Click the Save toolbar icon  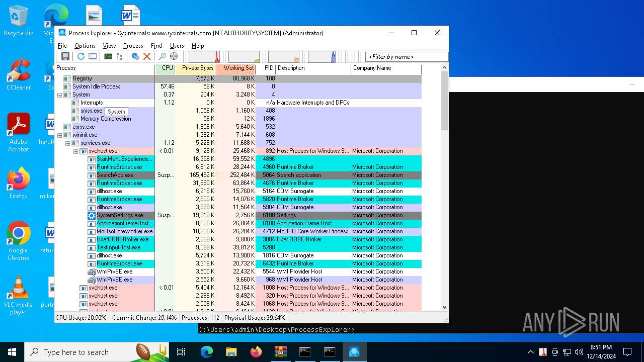(65, 56)
